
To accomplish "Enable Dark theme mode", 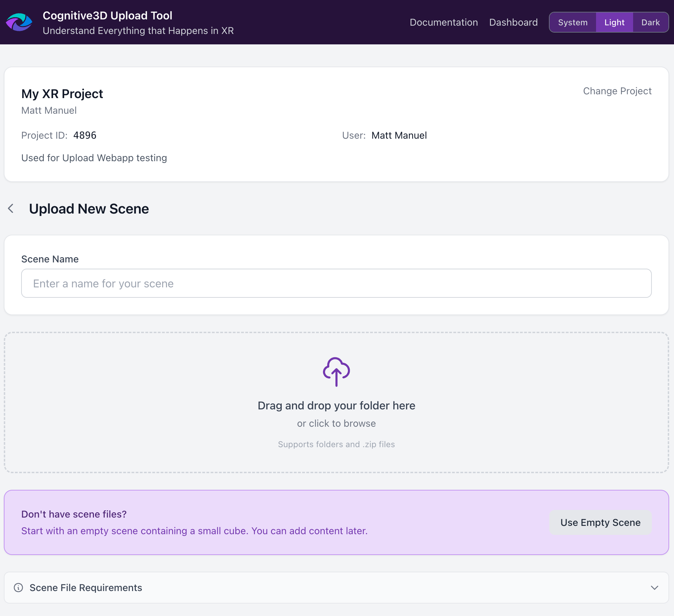I will 650,22.
